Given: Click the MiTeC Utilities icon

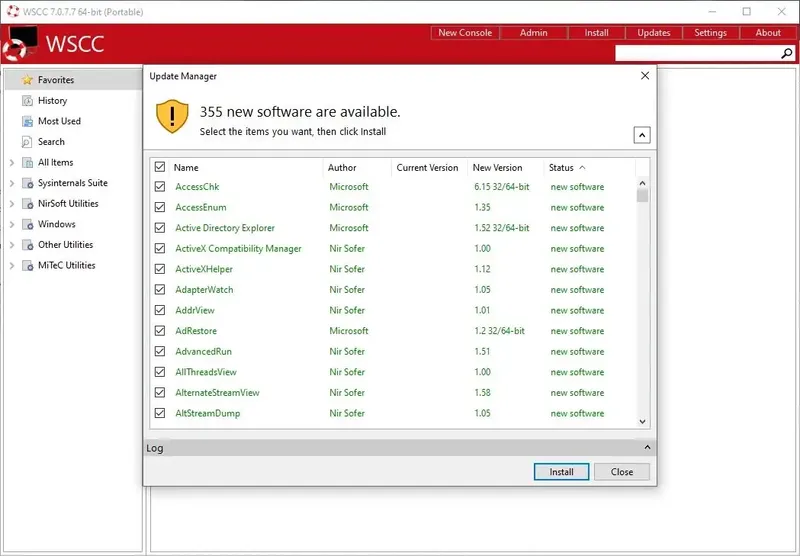Looking at the screenshot, I should tap(28, 265).
